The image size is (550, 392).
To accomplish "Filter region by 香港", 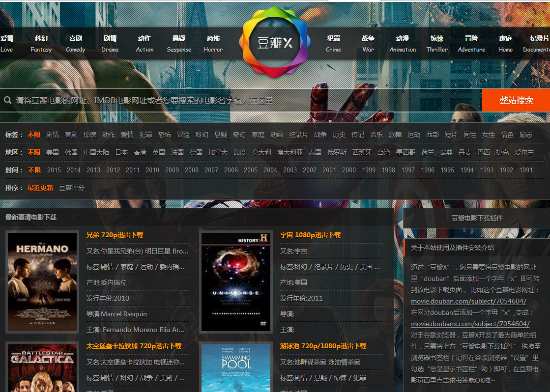I will coord(140,152).
